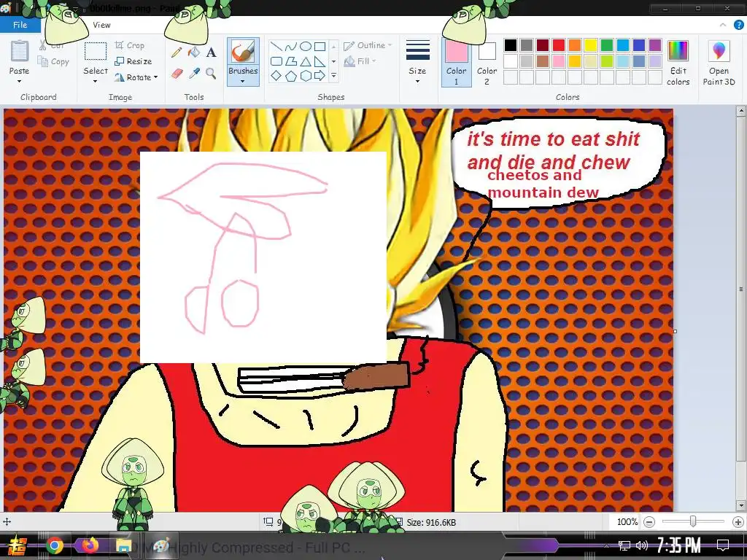This screenshot has width=747, height=560.
Task: Choose the Pentagon shape
Action: (x=291, y=75)
